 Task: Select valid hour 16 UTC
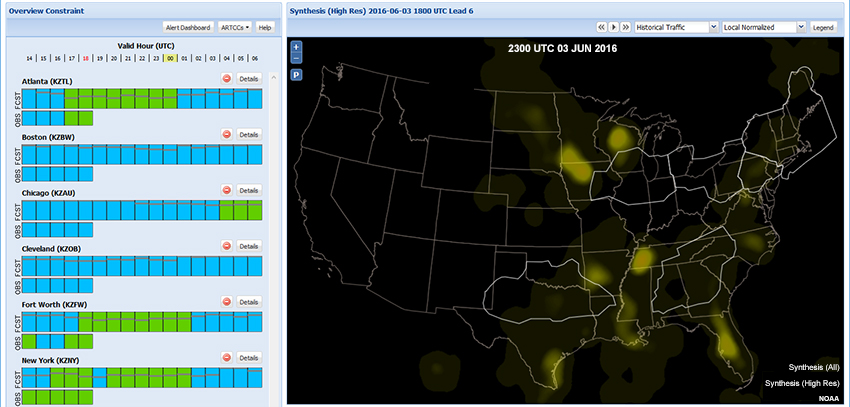tap(57, 59)
